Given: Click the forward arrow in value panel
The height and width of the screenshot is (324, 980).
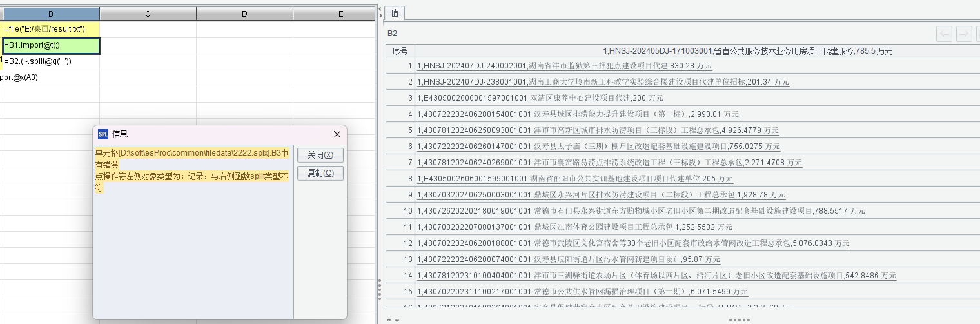Looking at the screenshot, I should click(x=964, y=34).
